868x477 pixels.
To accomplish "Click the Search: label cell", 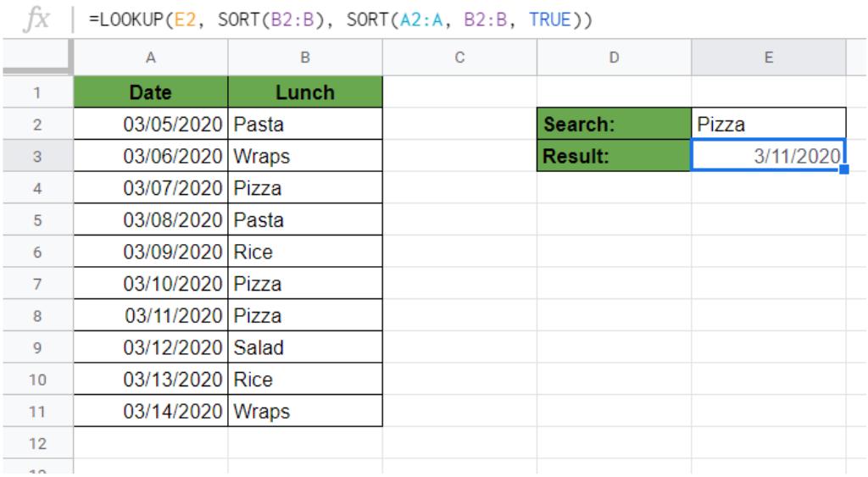I will pos(614,125).
